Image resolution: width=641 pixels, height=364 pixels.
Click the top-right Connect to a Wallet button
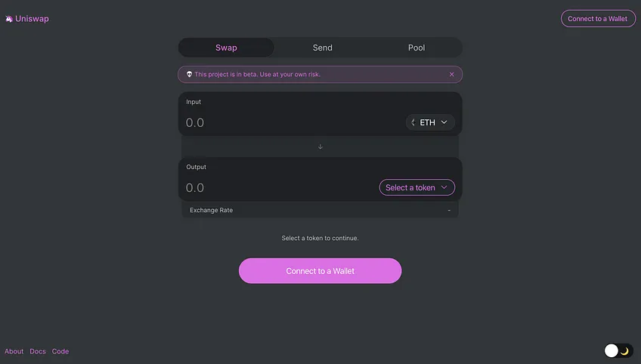coord(598,19)
